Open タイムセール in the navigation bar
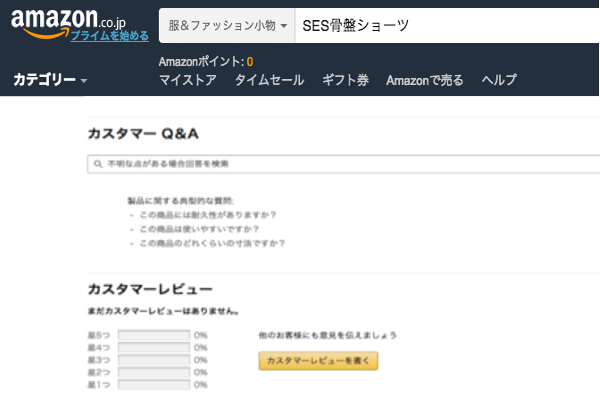Image resolution: width=600 pixels, height=400 pixels. [269, 80]
